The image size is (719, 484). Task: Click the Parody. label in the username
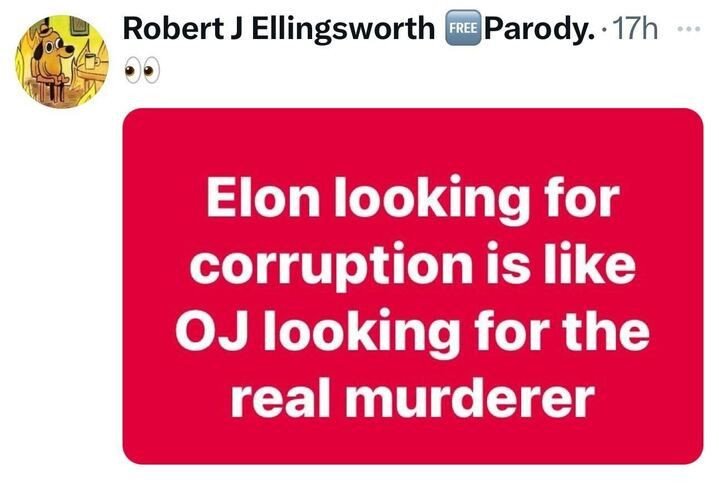(540, 29)
